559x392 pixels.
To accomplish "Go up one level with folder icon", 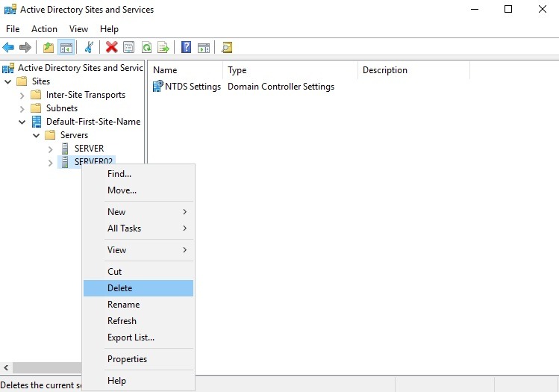I will [x=48, y=47].
